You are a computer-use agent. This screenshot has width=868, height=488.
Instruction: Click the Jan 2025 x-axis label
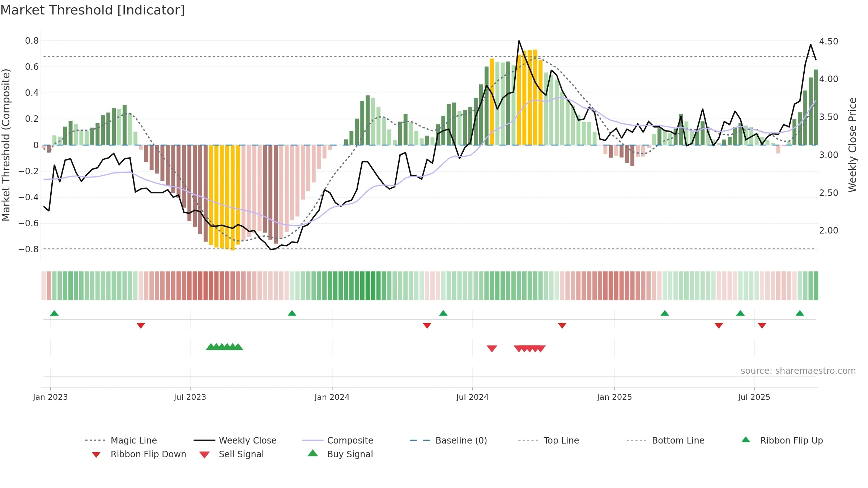click(614, 397)
